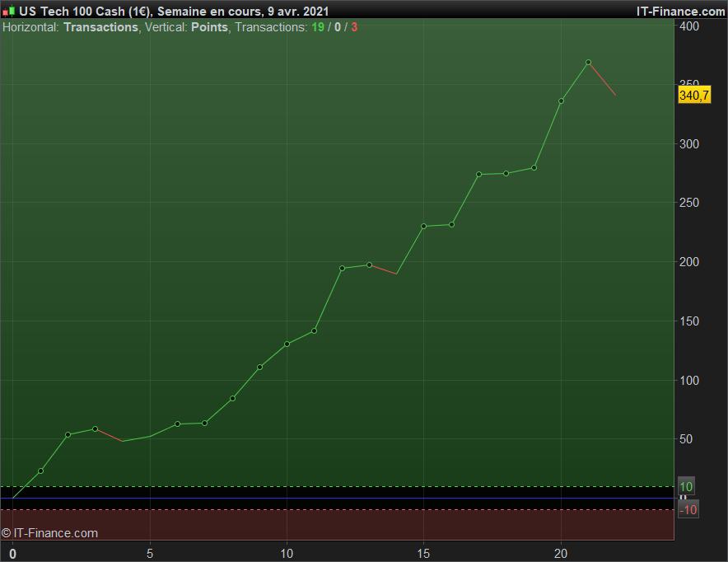Viewport: 728px width, 562px height.
Task: Click the 400 label on the vertical axis
Action: point(688,26)
